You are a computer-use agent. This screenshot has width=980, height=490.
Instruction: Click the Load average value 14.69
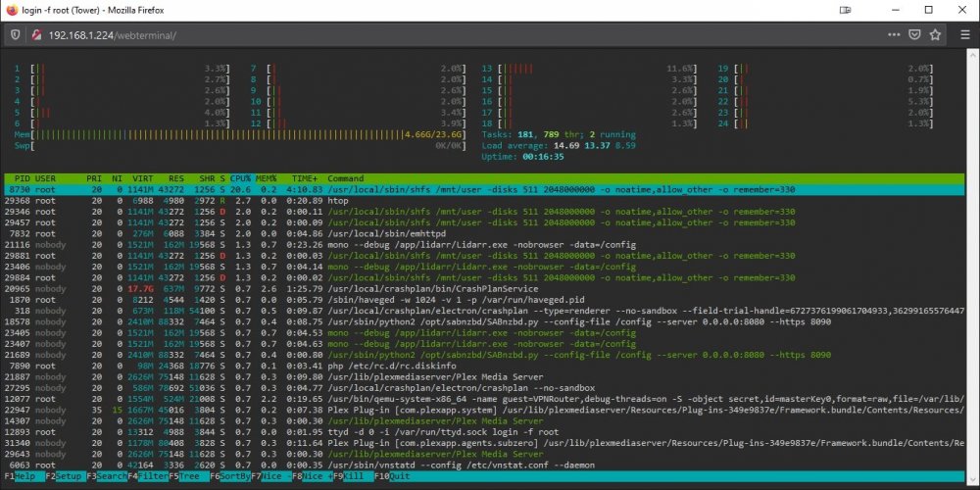(x=565, y=146)
